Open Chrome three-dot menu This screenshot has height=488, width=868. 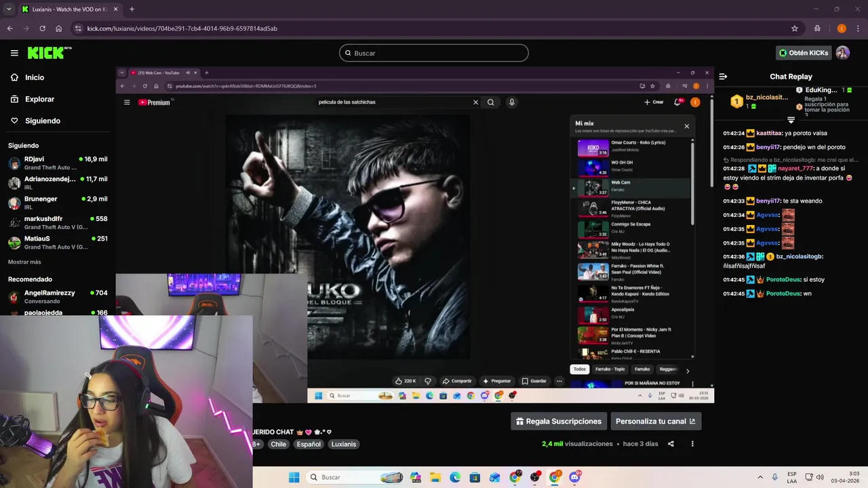(x=858, y=28)
